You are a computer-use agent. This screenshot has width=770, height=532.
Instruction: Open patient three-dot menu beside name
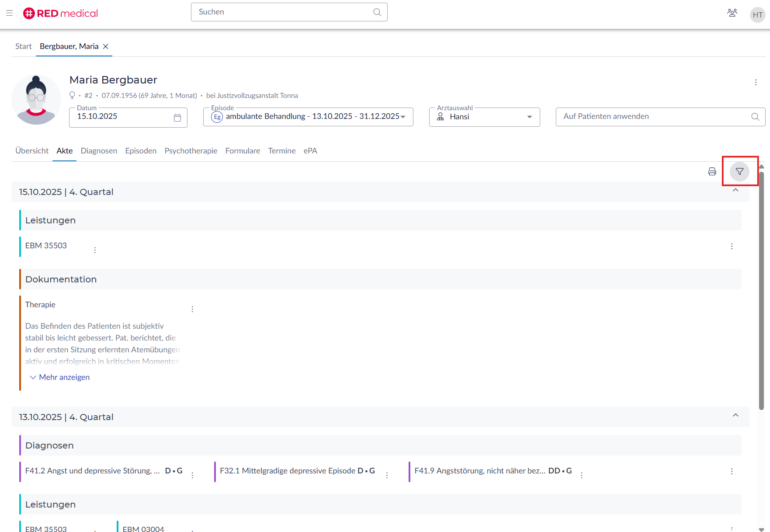click(756, 82)
